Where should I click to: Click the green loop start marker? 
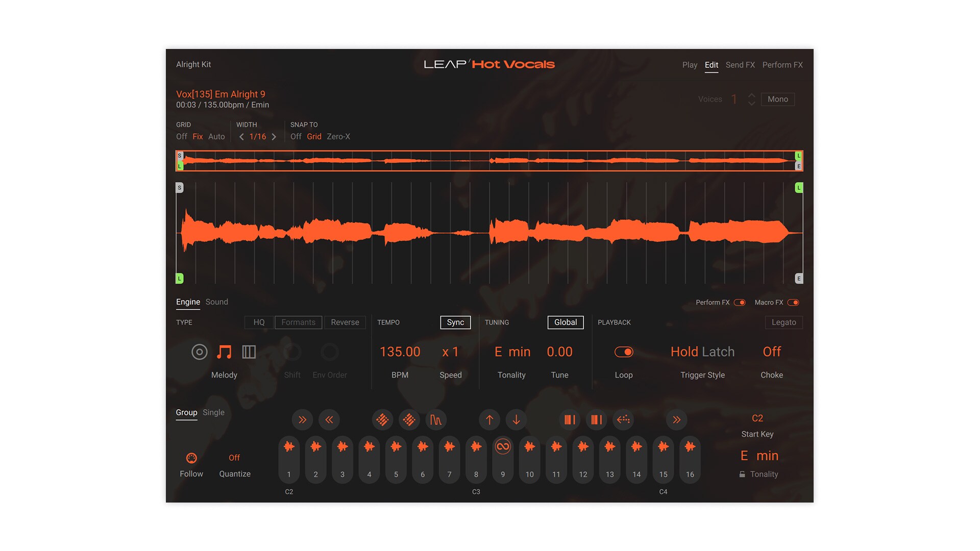(179, 279)
